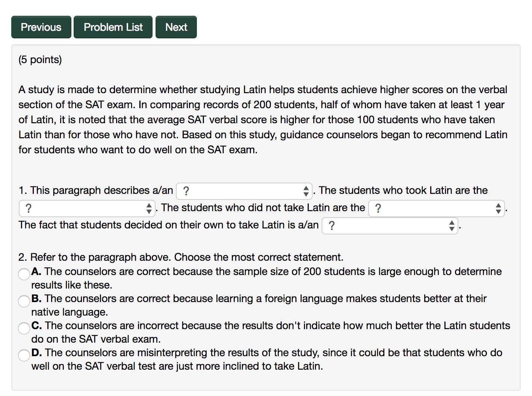Image resolution: width=532 pixels, height=396 pixels.
Task: Select answer A about sample size of 200
Action: (24, 274)
